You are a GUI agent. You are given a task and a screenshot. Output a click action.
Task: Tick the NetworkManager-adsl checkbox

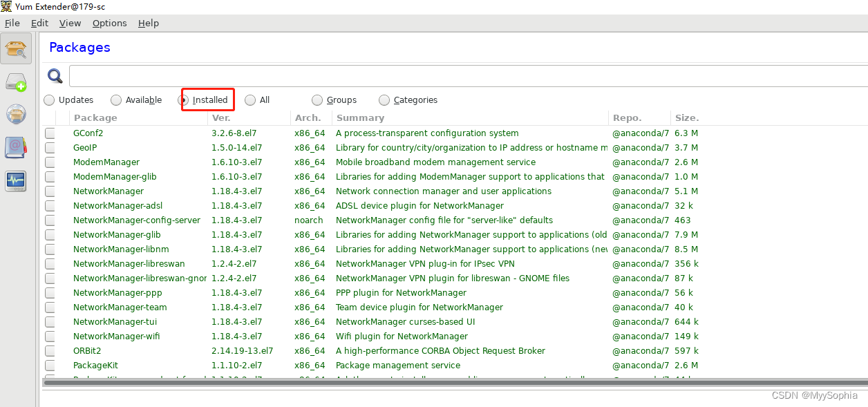tap(50, 206)
